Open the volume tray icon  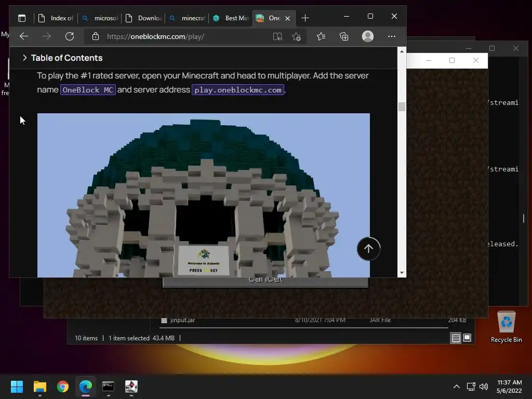[x=484, y=387]
